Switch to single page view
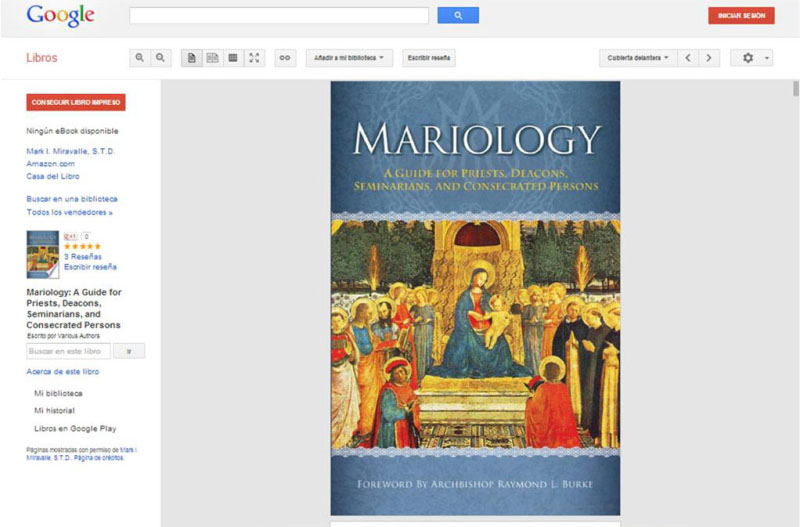800x527 pixels. (192, 58)
